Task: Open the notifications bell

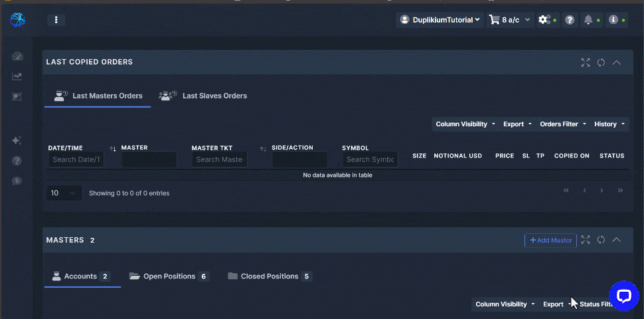Action: pos(588,20)
